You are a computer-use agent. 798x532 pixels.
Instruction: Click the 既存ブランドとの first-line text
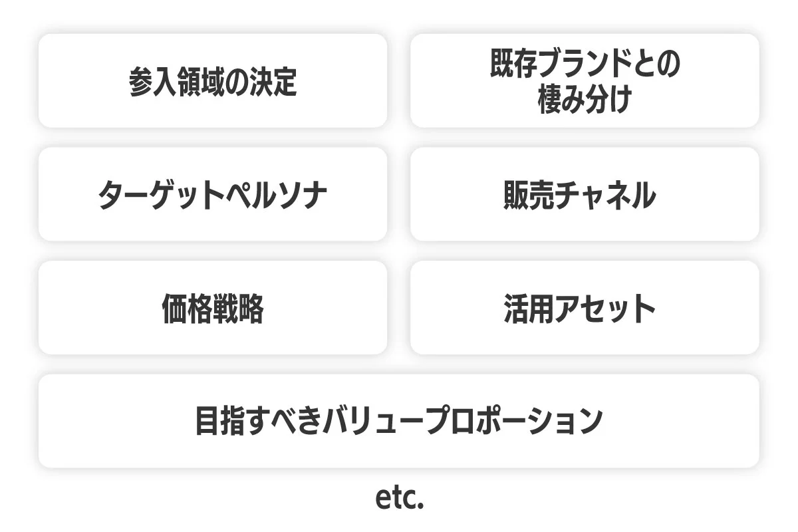[x=585, y=65]
